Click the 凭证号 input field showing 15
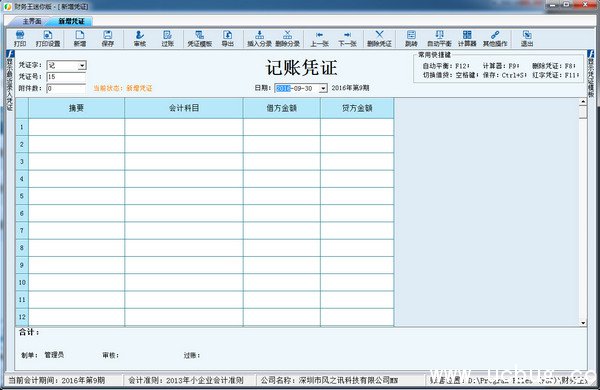The image size is (600, 390). (x=66, y=77)
